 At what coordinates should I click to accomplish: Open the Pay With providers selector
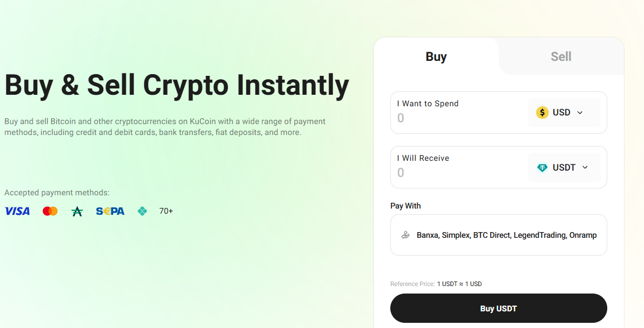coord(499,235)
